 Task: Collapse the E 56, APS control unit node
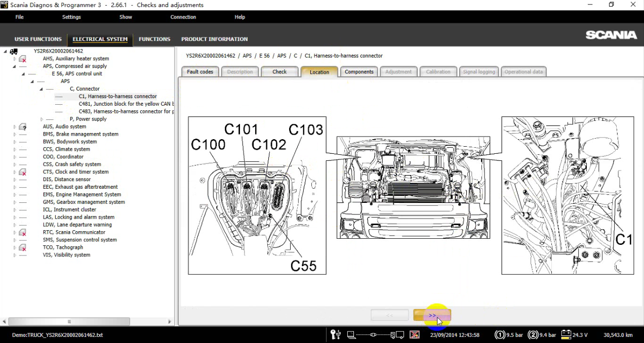(23, 74)
